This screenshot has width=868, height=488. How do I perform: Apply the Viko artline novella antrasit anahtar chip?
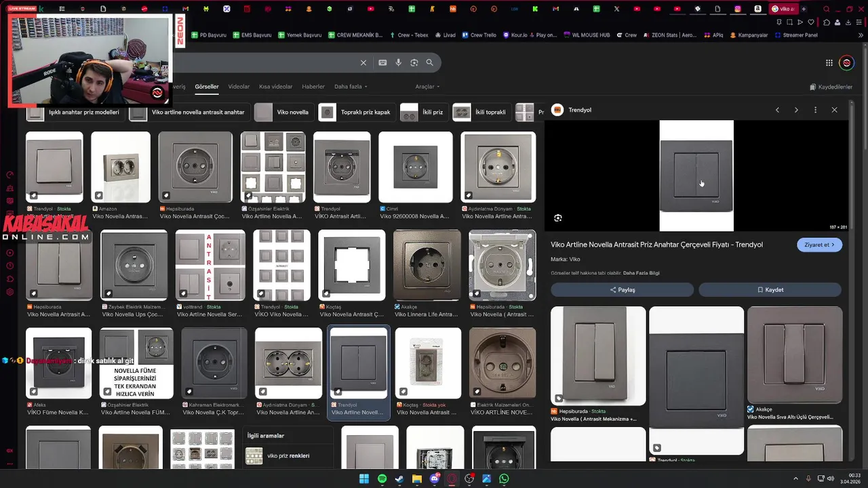pos(189,113)
